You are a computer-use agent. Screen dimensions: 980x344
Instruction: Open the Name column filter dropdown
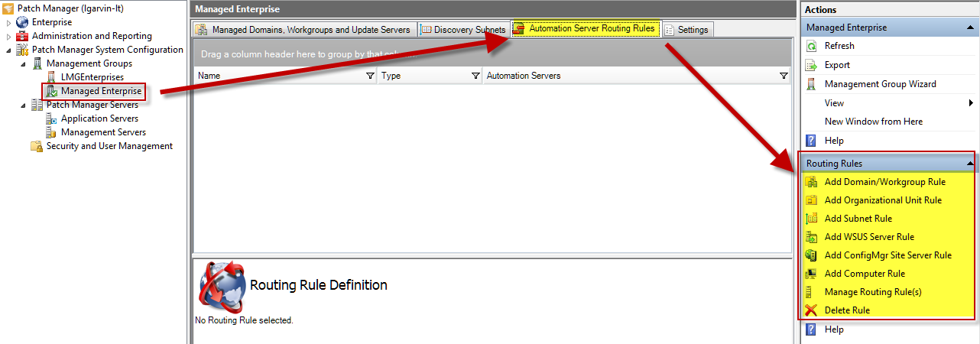coord(371,76)
